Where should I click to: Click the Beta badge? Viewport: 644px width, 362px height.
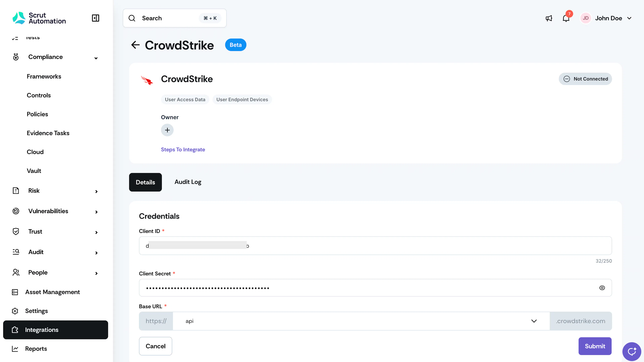(235, 45)
